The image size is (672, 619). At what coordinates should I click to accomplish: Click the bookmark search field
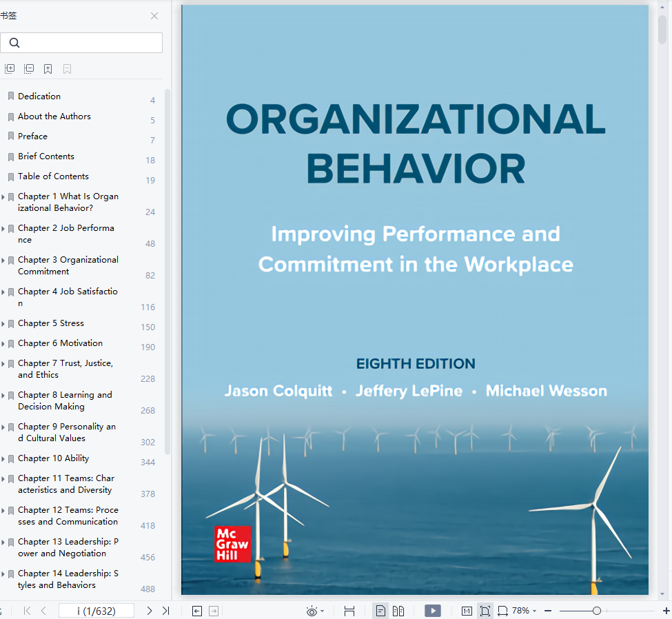(x=81, y=43)
